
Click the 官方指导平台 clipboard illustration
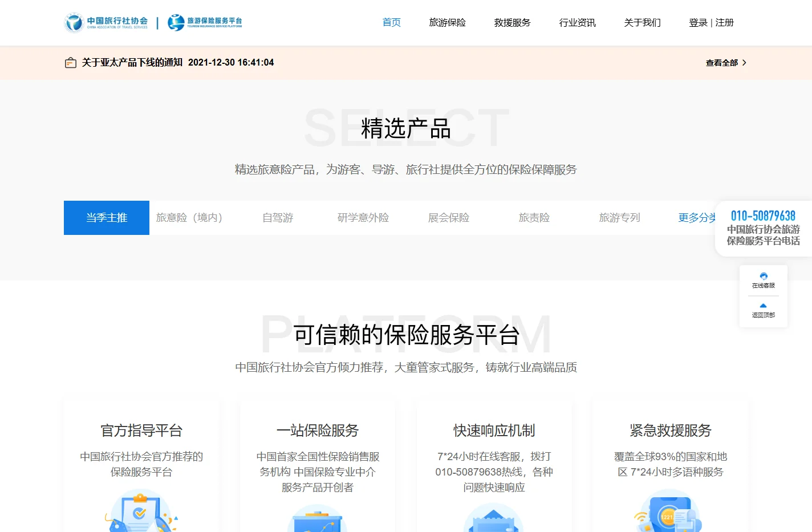point(141,511)
